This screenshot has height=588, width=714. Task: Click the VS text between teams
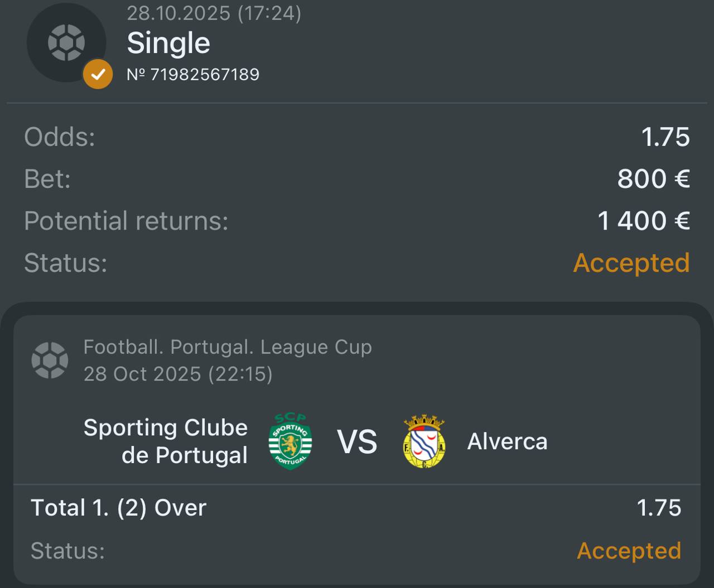click(x=357, y=441)
